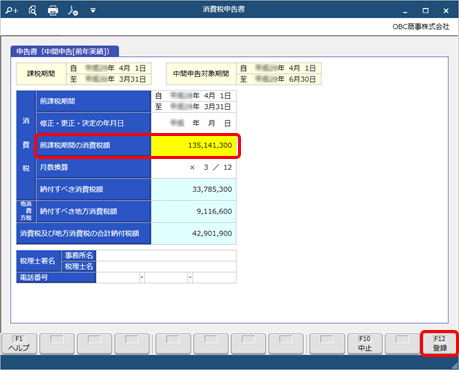This screenshot has width=459, height=370.
Task: Select the 申告書 (中間申告[前年実績]) tab
Action: click(65, 51)
